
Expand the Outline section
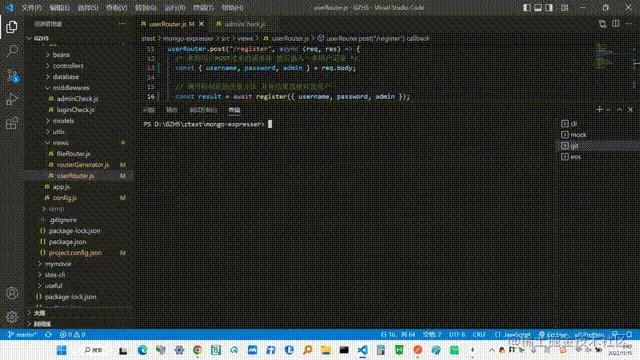(x=39, y=313)
